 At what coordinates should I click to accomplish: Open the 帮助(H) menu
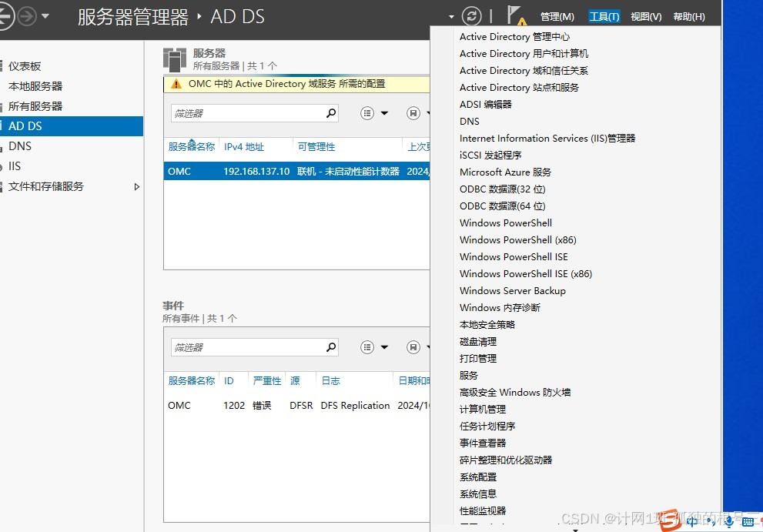click(688, 16)
